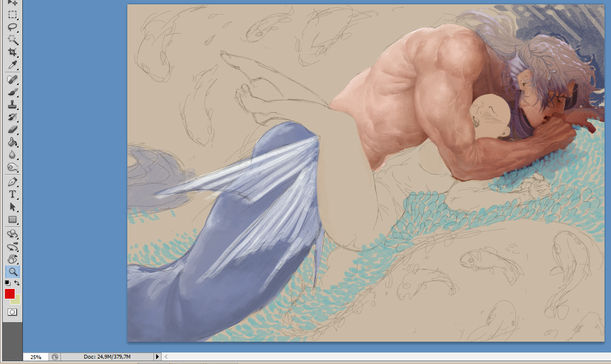
Task: Reset to default black and white colors
Action: click(x=7, y=283)
